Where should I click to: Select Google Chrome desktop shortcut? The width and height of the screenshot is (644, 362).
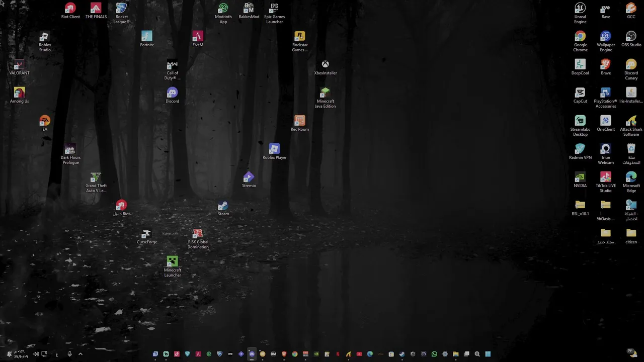[x=580, y=42]
